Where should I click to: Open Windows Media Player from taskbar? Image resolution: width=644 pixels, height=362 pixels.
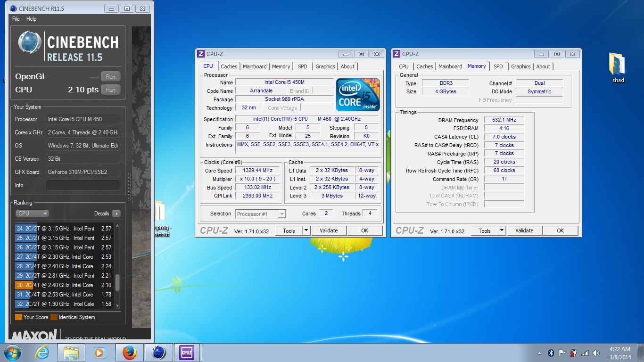pos(100,352)
